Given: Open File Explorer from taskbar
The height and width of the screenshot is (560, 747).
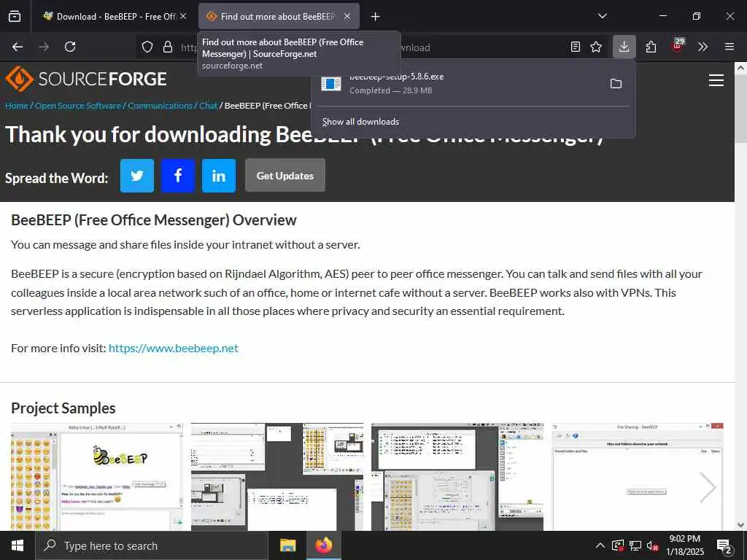Looking at the screenshot, I should [287, 545].
